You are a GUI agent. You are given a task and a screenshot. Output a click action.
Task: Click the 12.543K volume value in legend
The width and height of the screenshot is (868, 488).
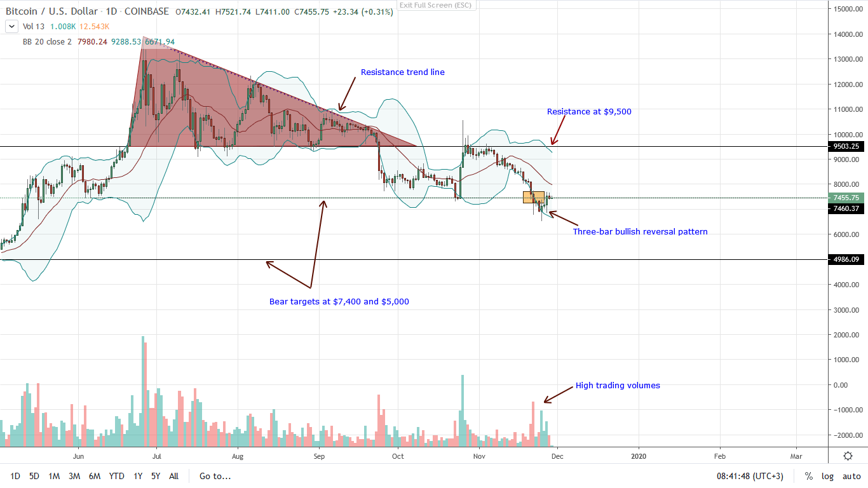[x=94, y=27]
